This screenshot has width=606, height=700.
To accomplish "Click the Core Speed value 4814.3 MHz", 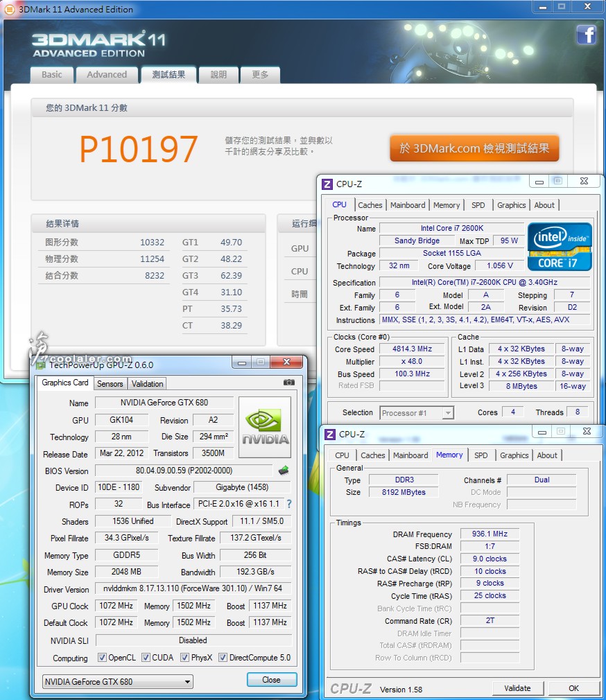I will coord(412,349).
